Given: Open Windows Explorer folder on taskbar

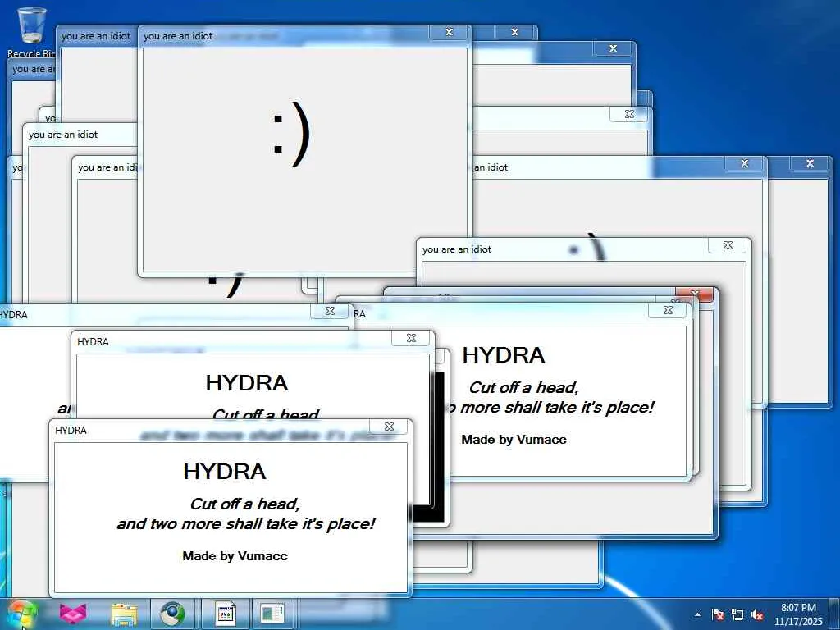Looking at the screenshot, I should click(124, 614).
